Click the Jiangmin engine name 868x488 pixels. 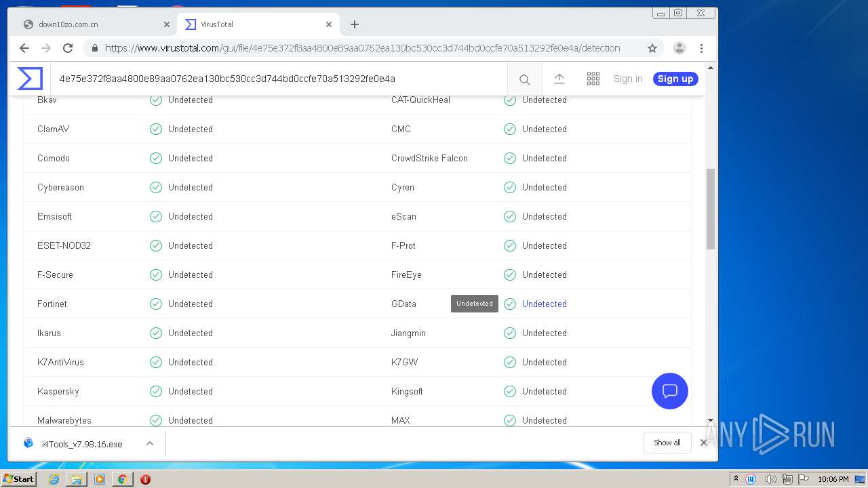pos(408,333)
